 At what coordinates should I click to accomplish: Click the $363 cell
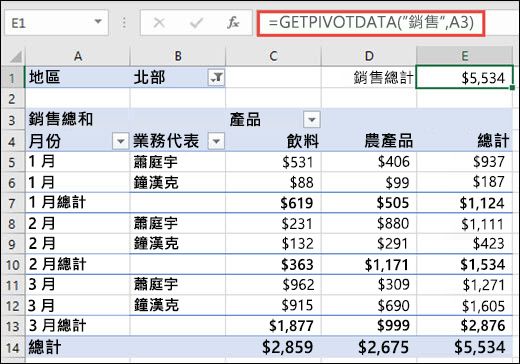point(273,264)
